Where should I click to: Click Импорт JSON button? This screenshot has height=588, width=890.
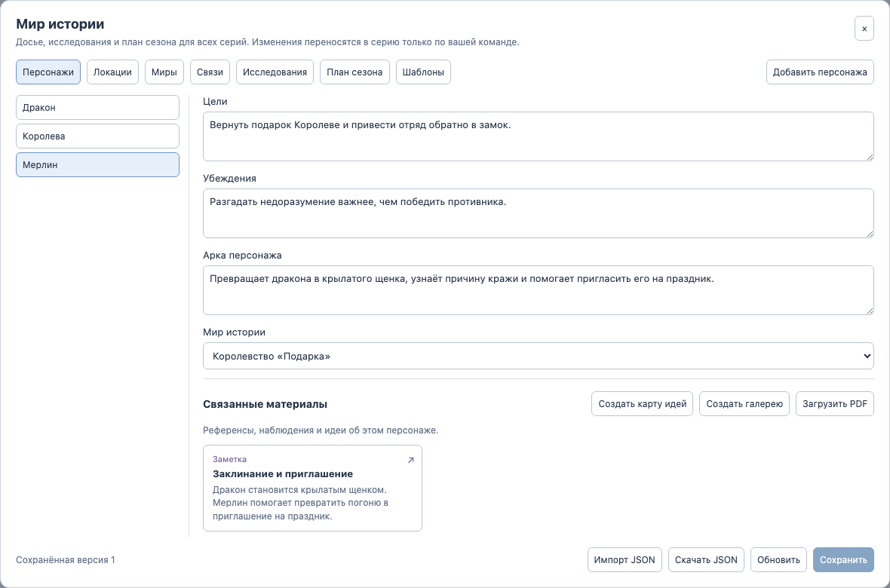(x=625, y=559)
